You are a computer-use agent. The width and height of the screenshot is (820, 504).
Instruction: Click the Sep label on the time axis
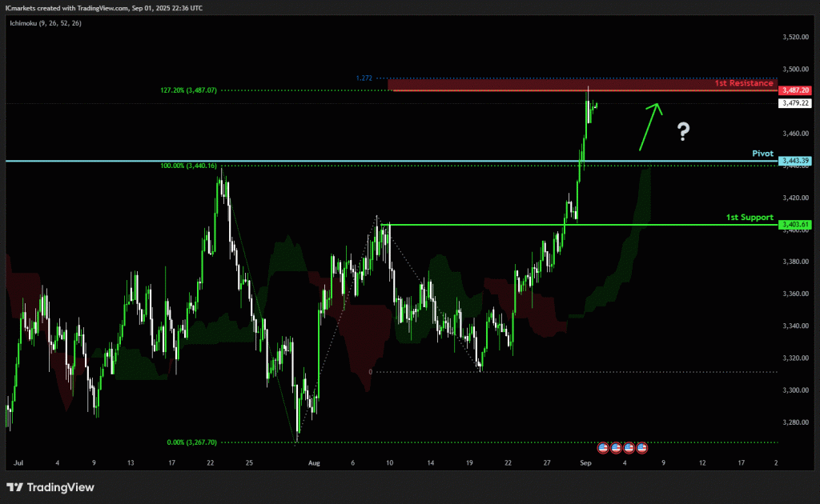point(585,462)
